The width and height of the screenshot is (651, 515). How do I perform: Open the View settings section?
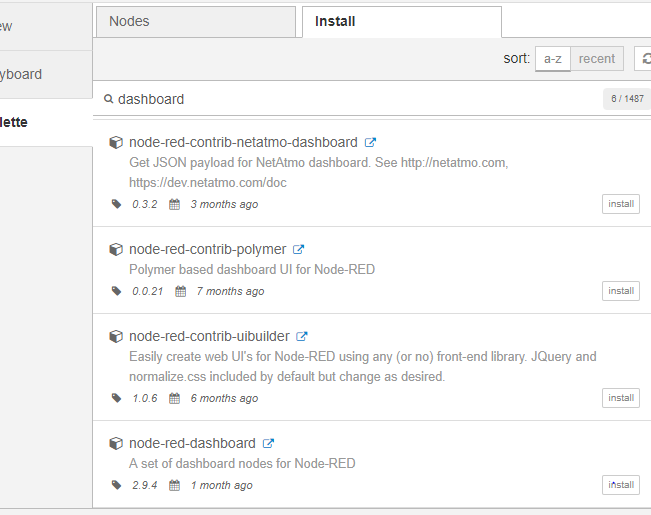click(x=46, y=26)
